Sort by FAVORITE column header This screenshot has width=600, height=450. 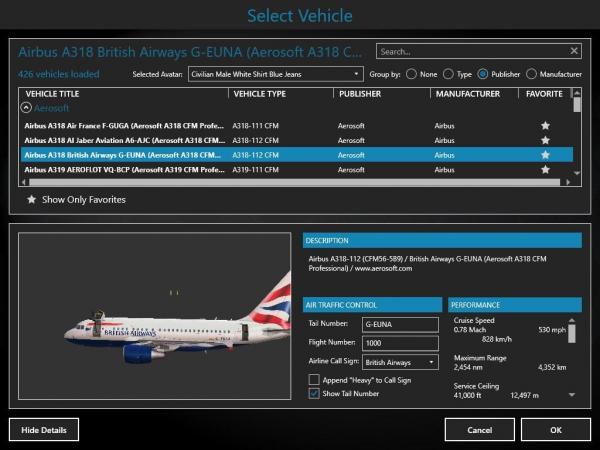(544, 94)
